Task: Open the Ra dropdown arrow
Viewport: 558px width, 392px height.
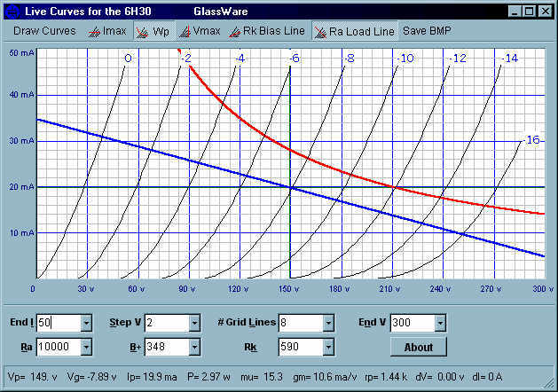Action: click(x=86, y=347)
